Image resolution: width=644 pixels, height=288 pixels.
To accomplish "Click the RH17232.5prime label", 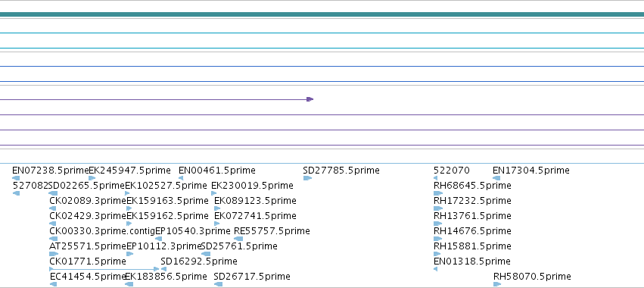I will coord(472,201).
